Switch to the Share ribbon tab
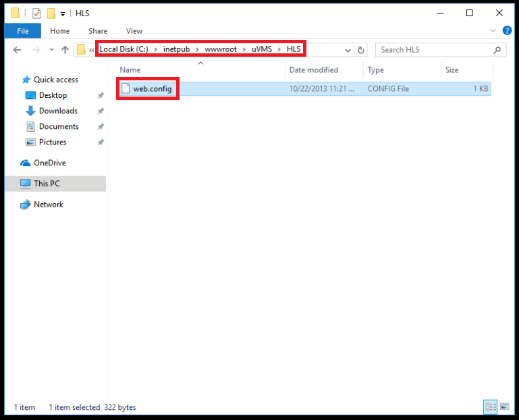The image size is (519, 420). 98,31
